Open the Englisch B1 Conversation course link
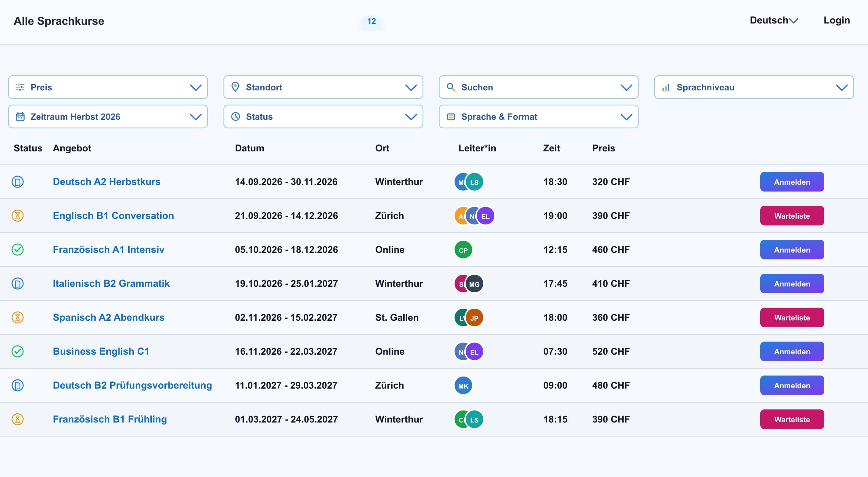Screen dimensions: 868x477 tap(113, 216)
